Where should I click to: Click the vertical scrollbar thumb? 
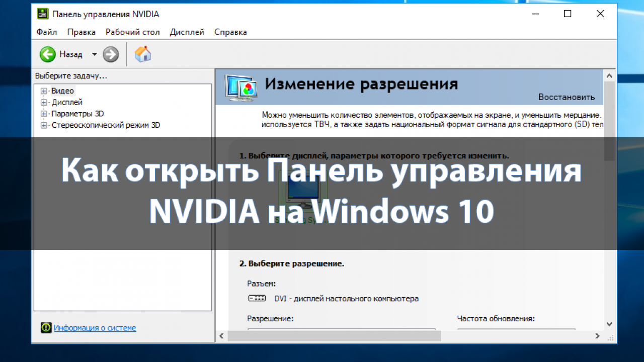pos(609,121)
